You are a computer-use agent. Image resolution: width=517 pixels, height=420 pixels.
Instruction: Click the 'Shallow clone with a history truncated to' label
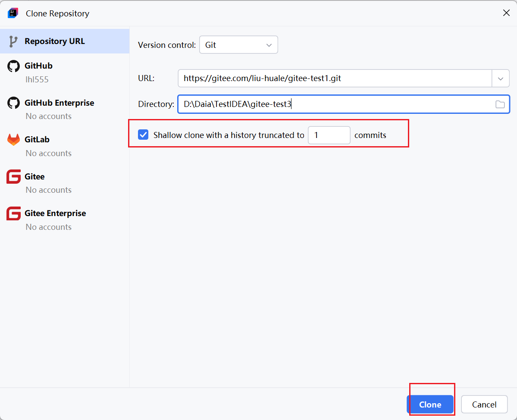point(229,135)
